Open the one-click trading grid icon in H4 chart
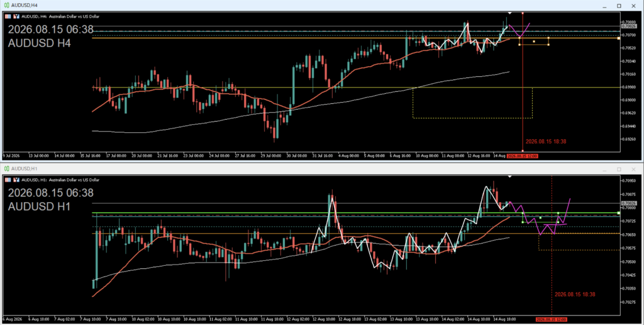The width and height of the screenshot is (644, 325). point(8,16)
